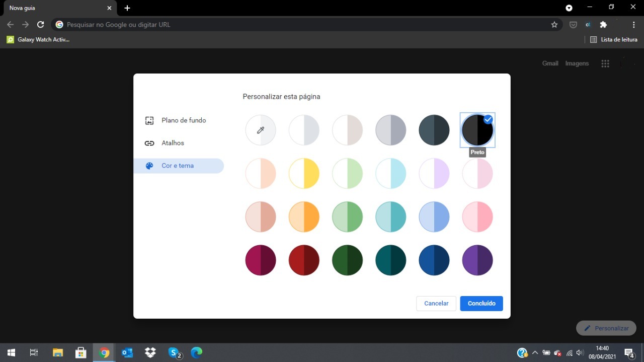
Task: Choose the pale lavender theme swatch
Action: 434,173
